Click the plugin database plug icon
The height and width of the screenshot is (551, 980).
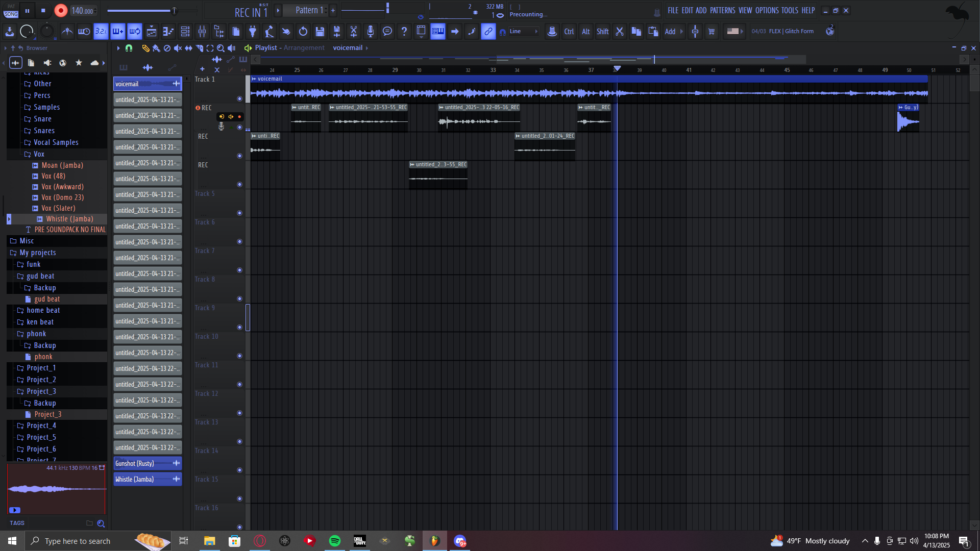pyautogui.click(x=253, y=32)
